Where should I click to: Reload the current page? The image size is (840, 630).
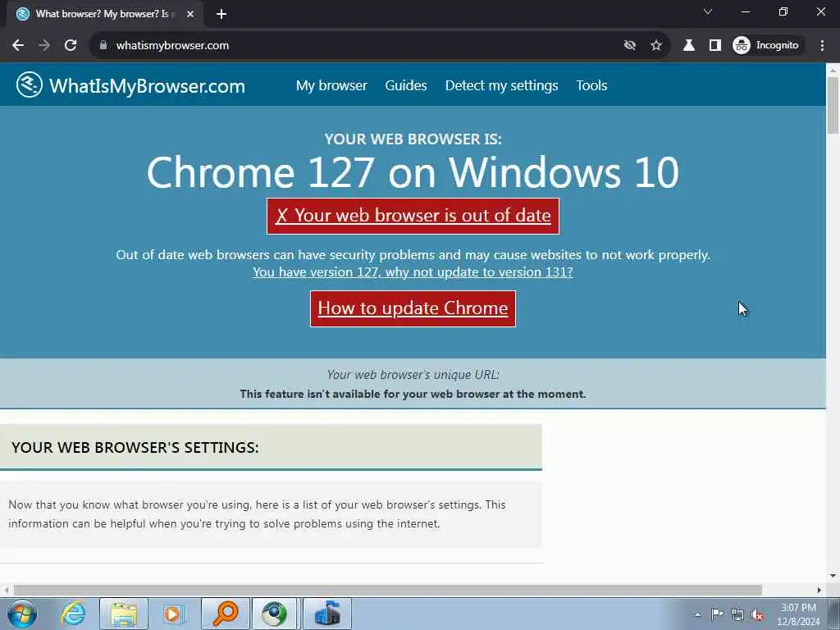pos(71,46)
